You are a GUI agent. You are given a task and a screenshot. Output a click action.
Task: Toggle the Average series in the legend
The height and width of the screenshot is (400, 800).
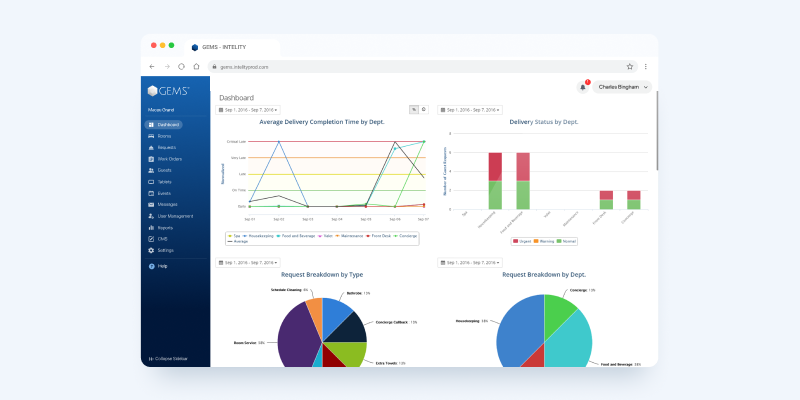pyautogui.click(x=236, y=241)
